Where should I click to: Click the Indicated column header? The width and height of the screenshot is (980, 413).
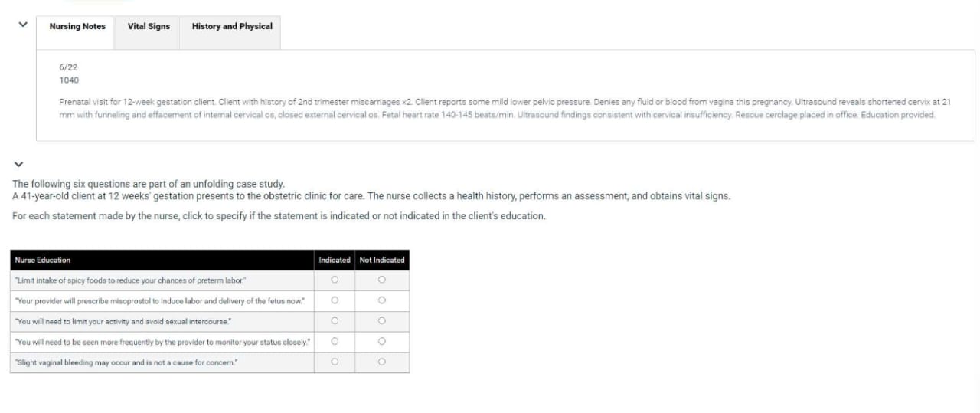pyautogui.click(x=335, y=261)
